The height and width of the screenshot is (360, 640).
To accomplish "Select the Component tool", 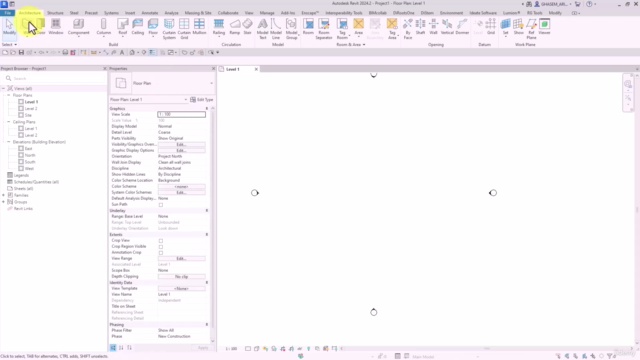I will point(78,27).
